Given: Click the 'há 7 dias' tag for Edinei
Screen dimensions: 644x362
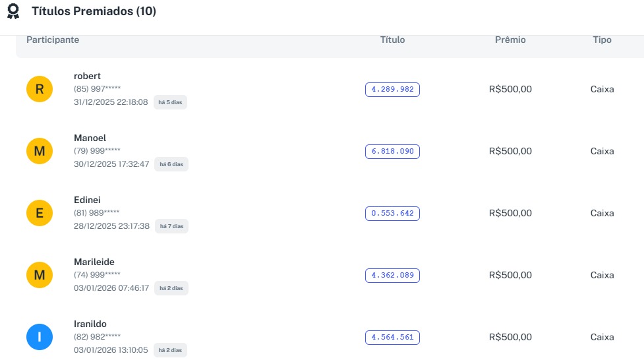Looking at the screenshot, I should pyautogui.click(x=171, y=226).
